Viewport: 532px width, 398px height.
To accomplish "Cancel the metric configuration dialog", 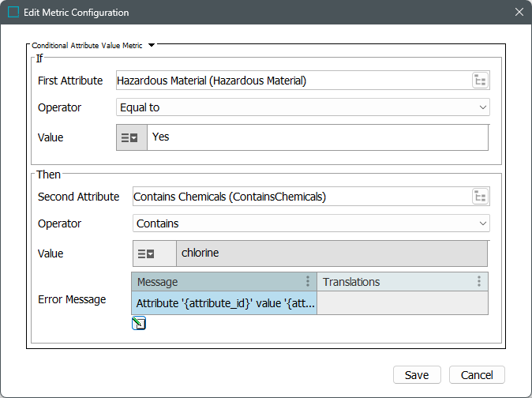I will (x=477, y=374).
